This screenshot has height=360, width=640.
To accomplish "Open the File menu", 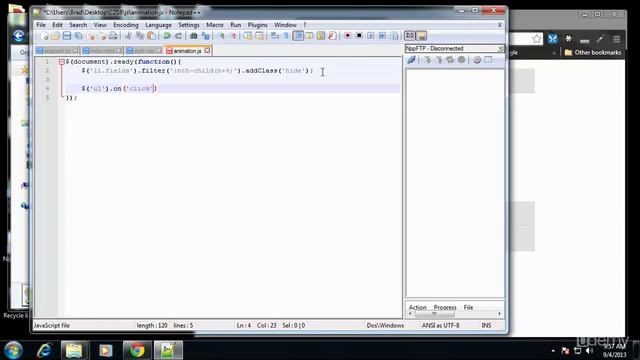I will tap(41, 25).
